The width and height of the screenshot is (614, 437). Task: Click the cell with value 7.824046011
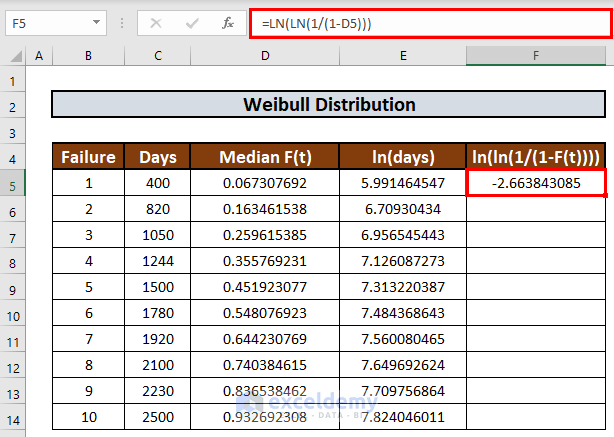point(402,419)
